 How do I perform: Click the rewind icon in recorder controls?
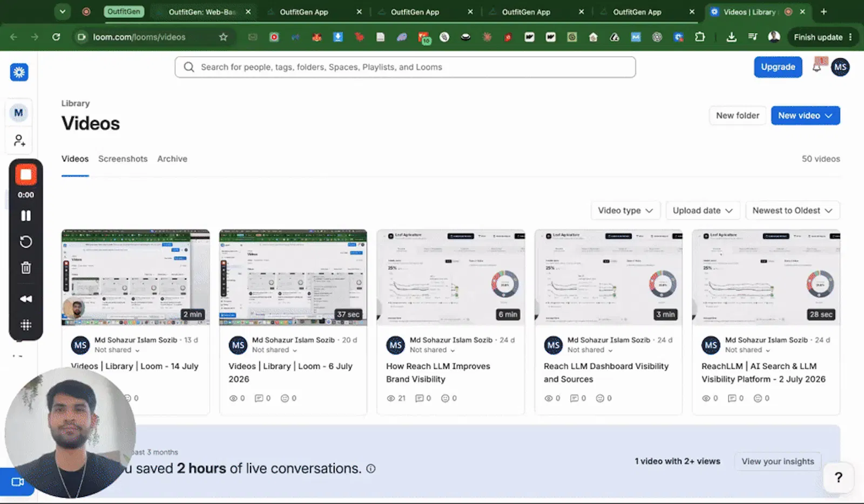click(26, 299)
